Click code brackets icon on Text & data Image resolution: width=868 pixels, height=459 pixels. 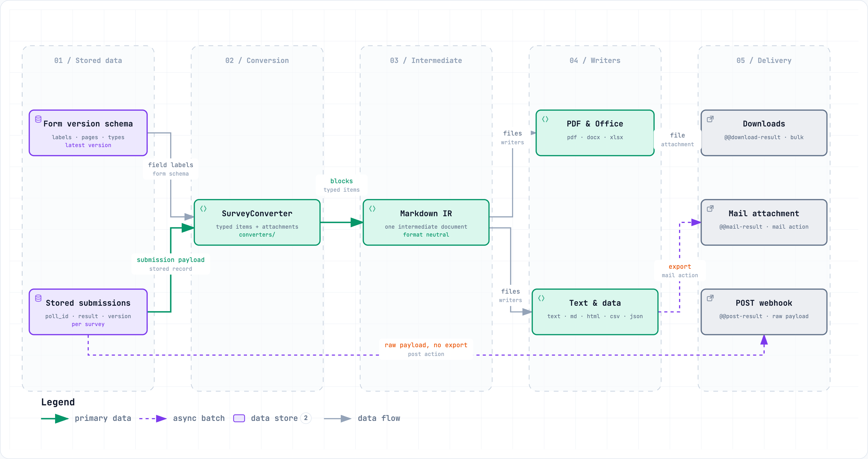pyautogui.click(x=541, y=298)
